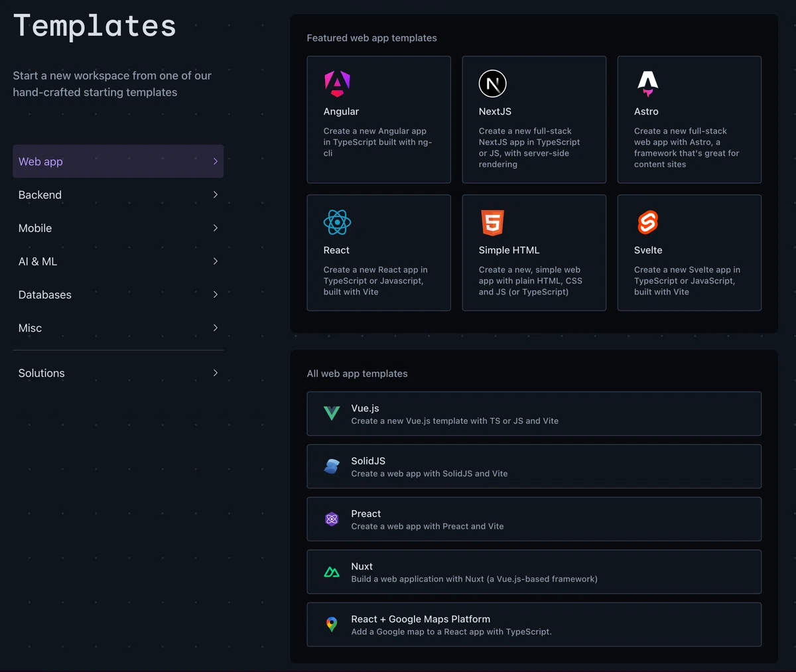Expand the Databases category chevron
This screenshot has width=796, height=672.
pos(216,295)
